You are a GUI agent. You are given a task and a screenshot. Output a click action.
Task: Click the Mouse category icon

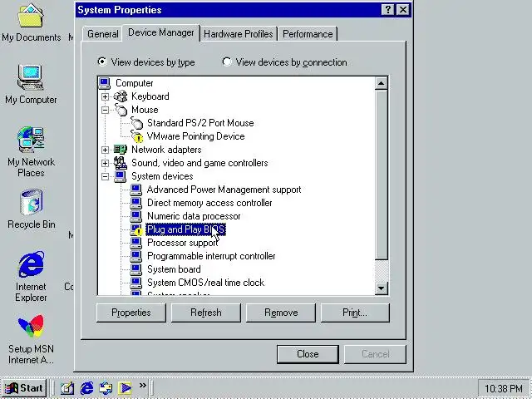pyautogui.click(x=121, y=110)
